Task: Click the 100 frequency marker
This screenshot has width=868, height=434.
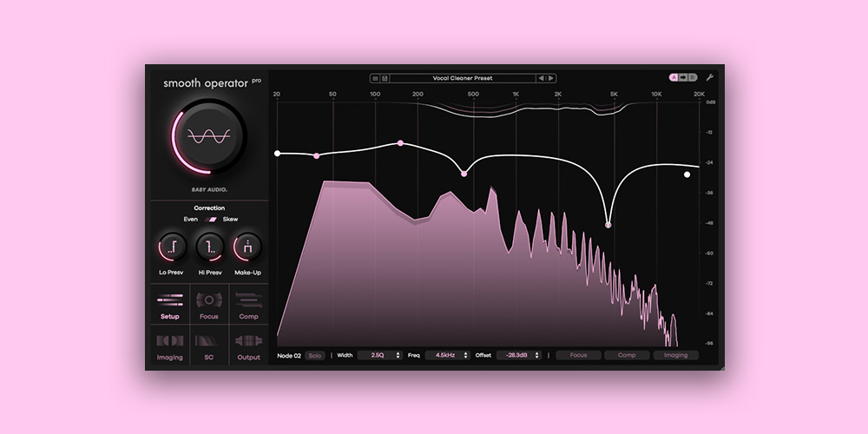Action: click(375, 94)
